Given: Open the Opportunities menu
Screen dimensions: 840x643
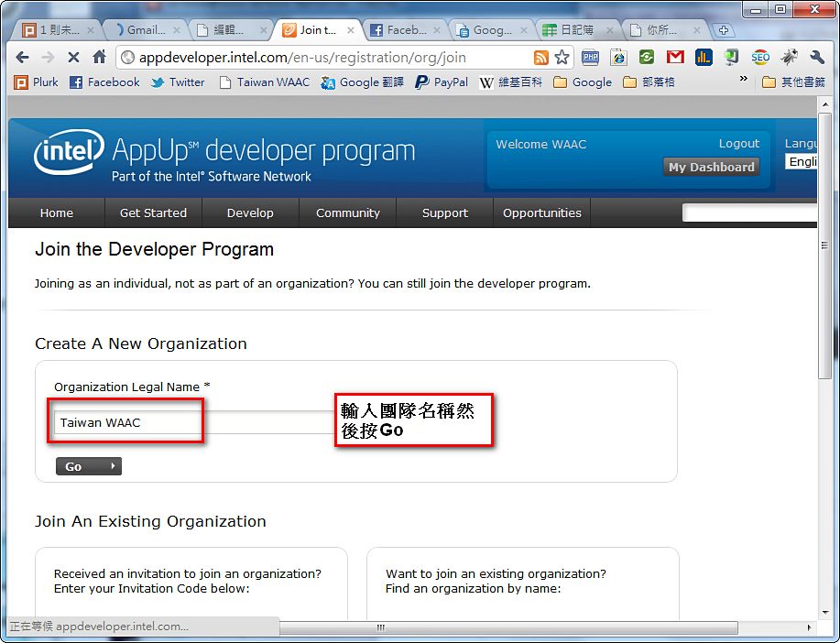Looking at the screenshot, I should tap(541, 213).
